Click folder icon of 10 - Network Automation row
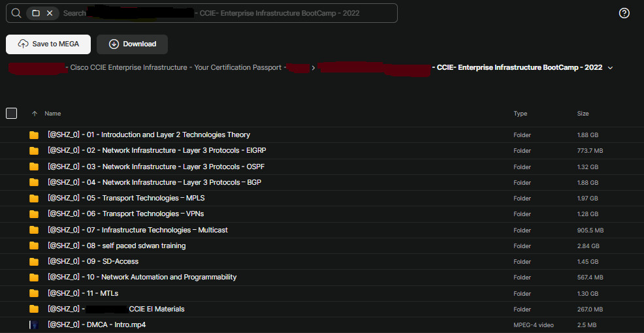644x333 pixels. click(x=34, y=277)
